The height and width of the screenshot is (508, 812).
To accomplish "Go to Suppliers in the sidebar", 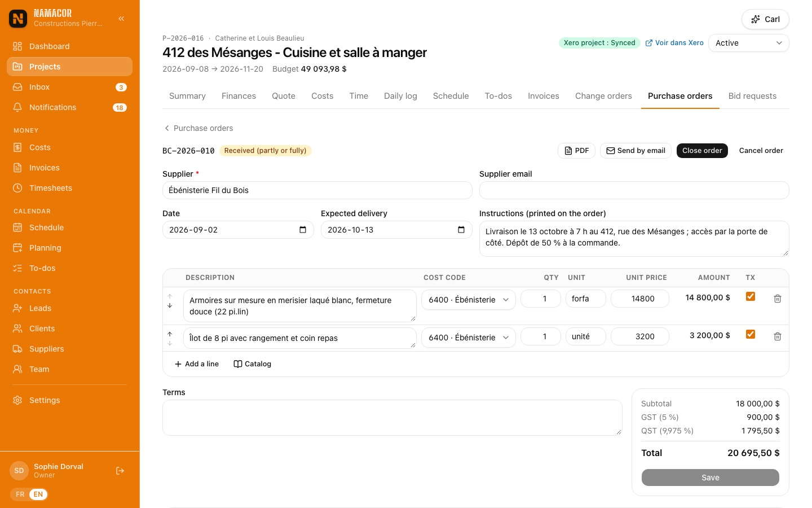I will [69, 349].
